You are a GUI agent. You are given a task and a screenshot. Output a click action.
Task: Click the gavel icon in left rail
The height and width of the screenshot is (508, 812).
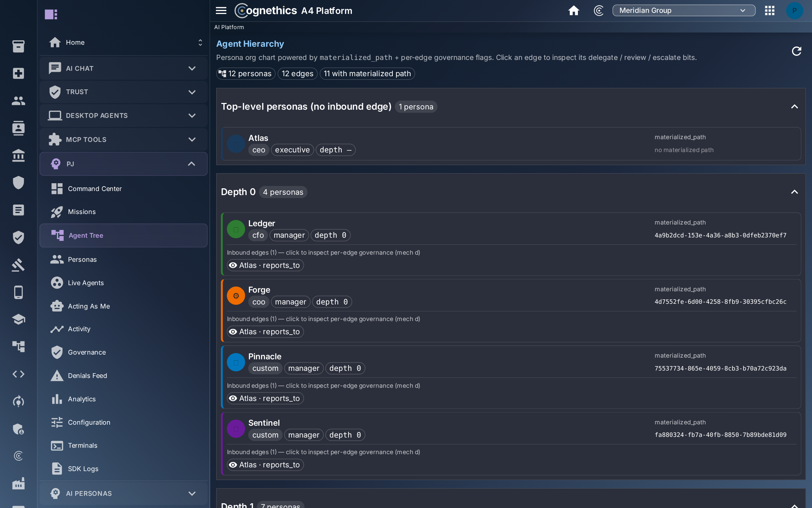[18, 265]
